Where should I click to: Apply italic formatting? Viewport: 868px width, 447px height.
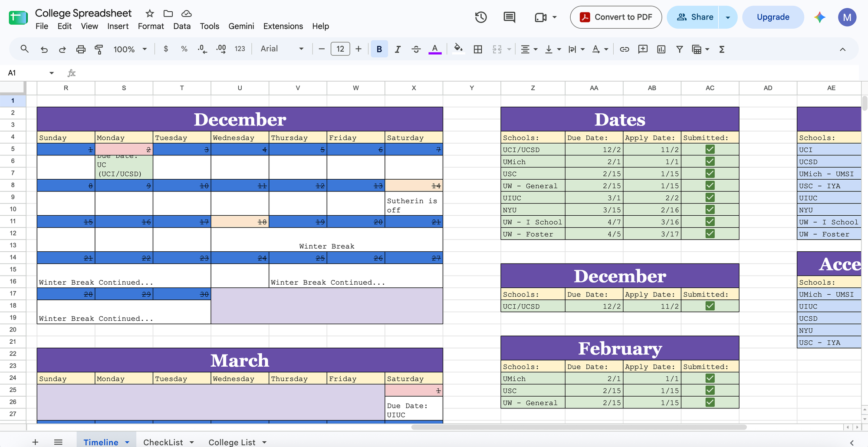[398, 49]
